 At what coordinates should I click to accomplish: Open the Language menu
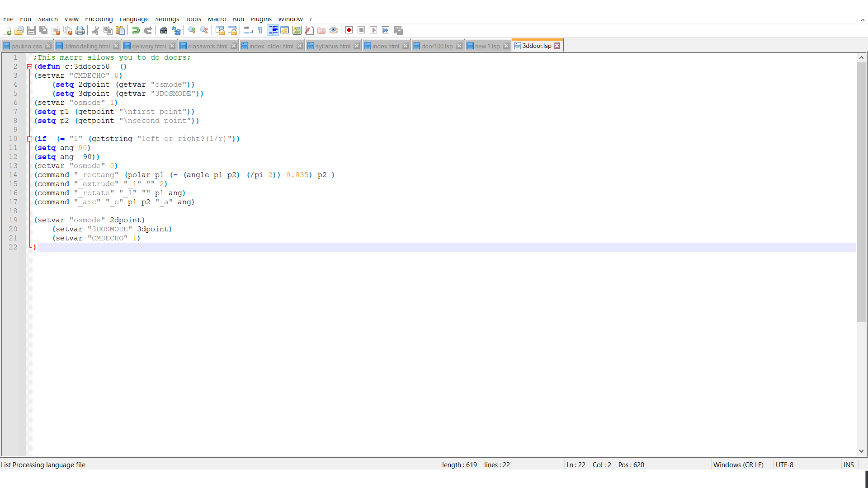(134, 19)
